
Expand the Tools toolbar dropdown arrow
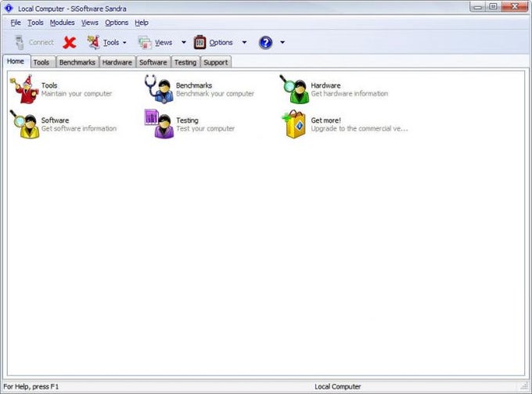[124, 43]
